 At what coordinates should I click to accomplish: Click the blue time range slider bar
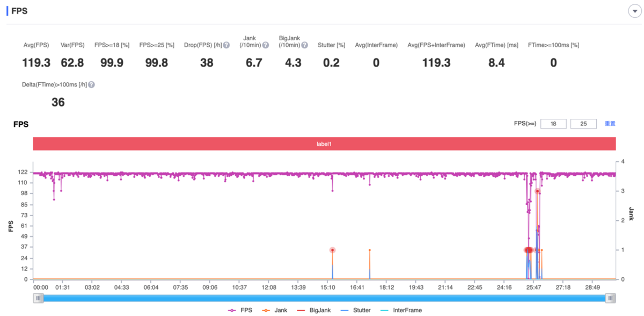point(324,298)
